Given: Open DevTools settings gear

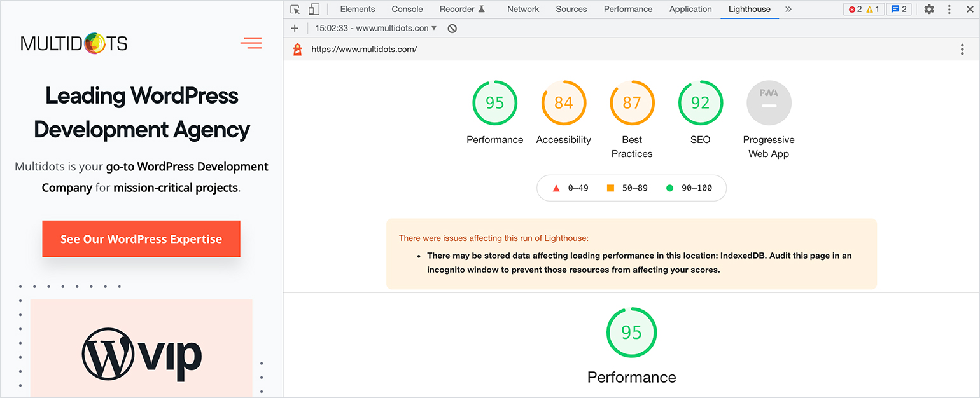Looking at the screenshot, I should coord(929,10).
